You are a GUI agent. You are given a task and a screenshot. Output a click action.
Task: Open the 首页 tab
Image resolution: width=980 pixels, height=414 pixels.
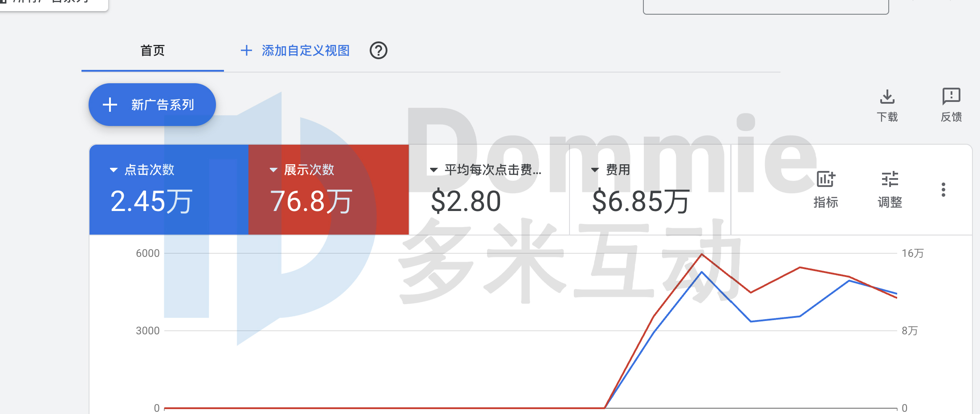tap(153, 51)
